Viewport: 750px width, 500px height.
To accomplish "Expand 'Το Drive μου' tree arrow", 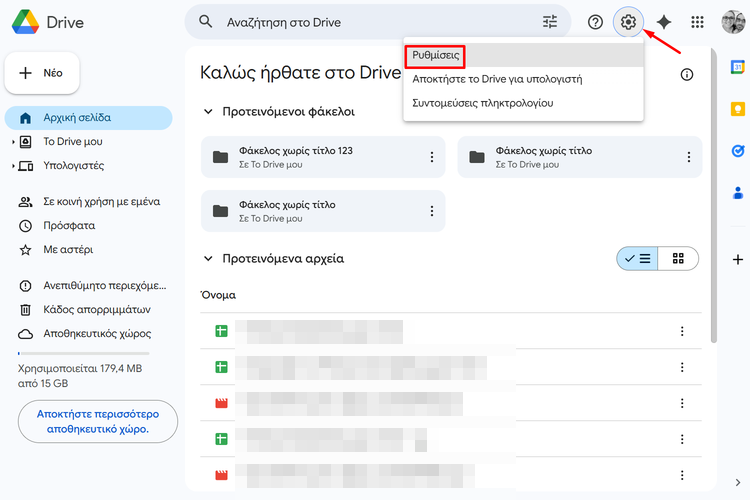I will [x=13, y=142].
